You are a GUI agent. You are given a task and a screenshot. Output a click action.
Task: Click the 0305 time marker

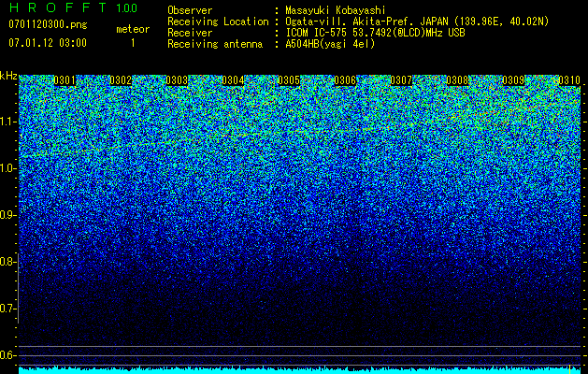(x=289, y=80)
